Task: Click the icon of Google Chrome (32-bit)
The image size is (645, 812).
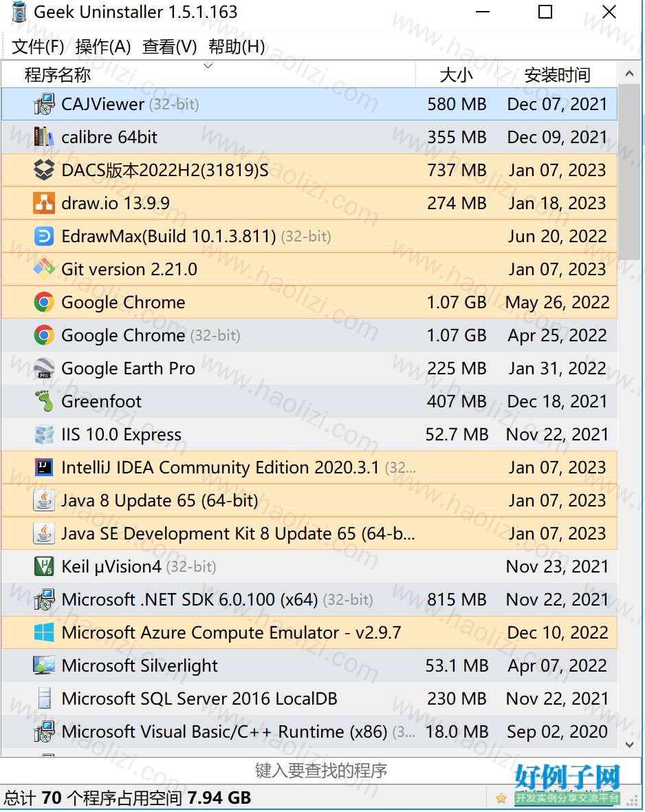Action: 44,335
